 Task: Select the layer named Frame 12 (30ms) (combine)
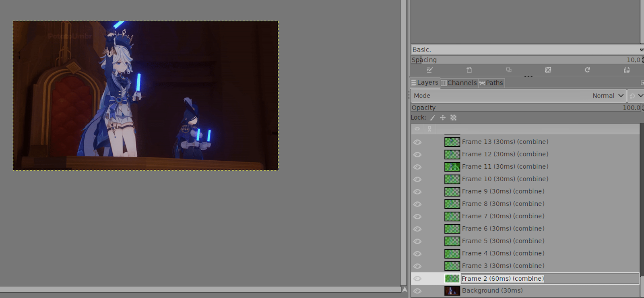pyautogui.click(x=505, y=154)
